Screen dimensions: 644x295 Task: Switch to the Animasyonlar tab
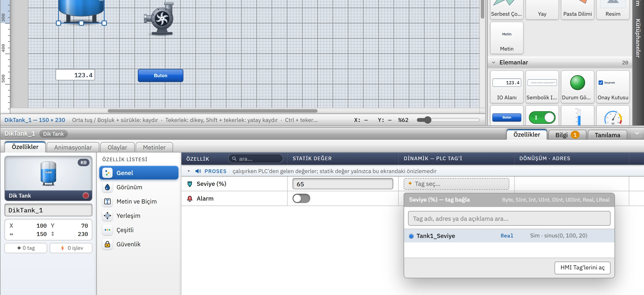(x=73, y=147)
